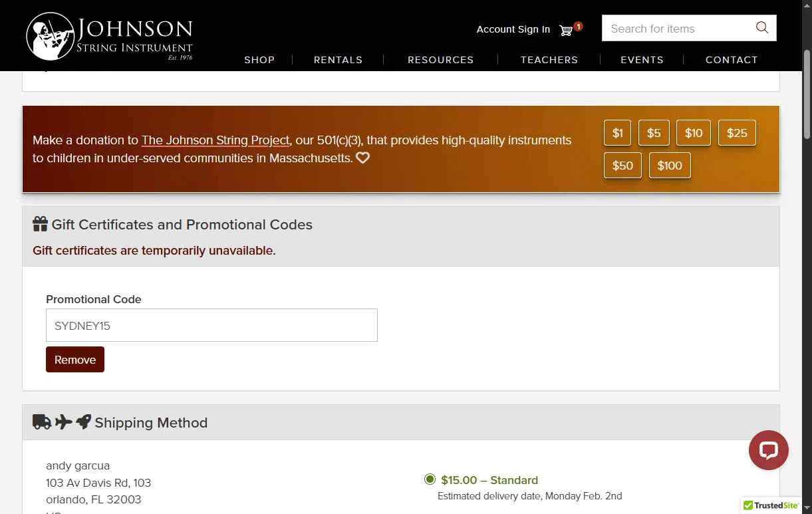Select the $15.00 Standard shipping option
Image resolution: width=812 pixels, height=514 pixels.
[430, 479]
